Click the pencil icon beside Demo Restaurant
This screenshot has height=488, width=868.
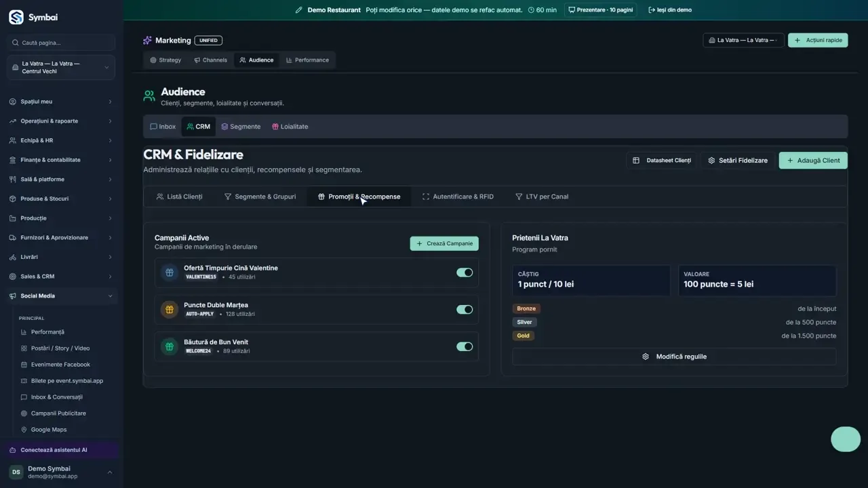[x=298, y=10]
